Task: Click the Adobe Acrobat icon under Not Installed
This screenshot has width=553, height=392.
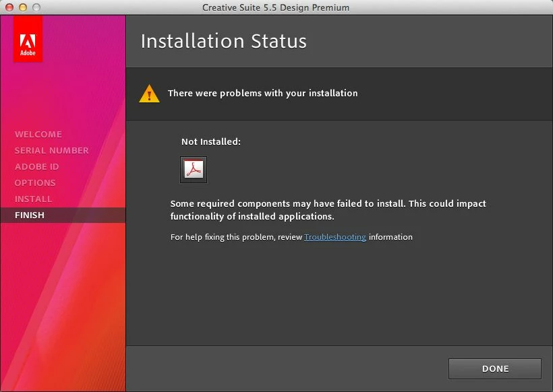Action: click(x=194, y=170)
